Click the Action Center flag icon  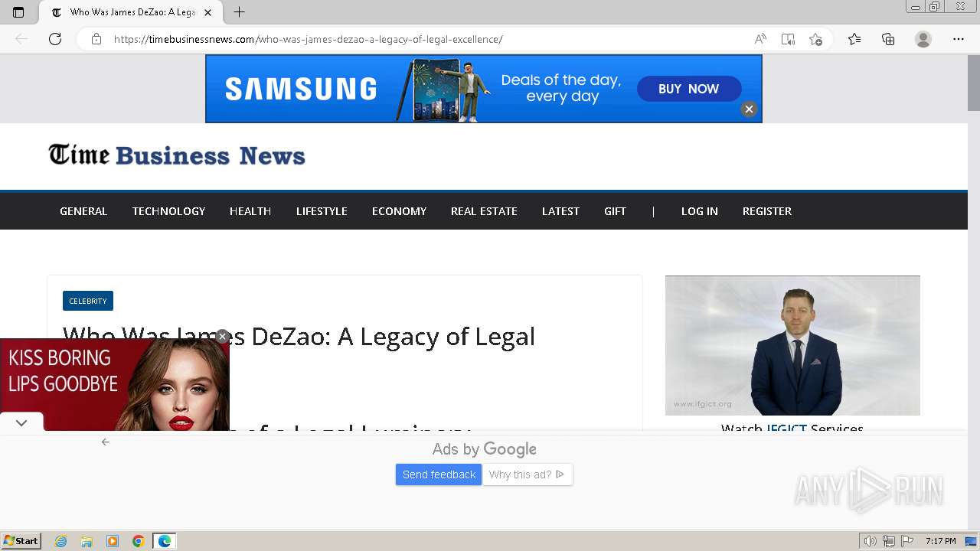click(907, 541)
